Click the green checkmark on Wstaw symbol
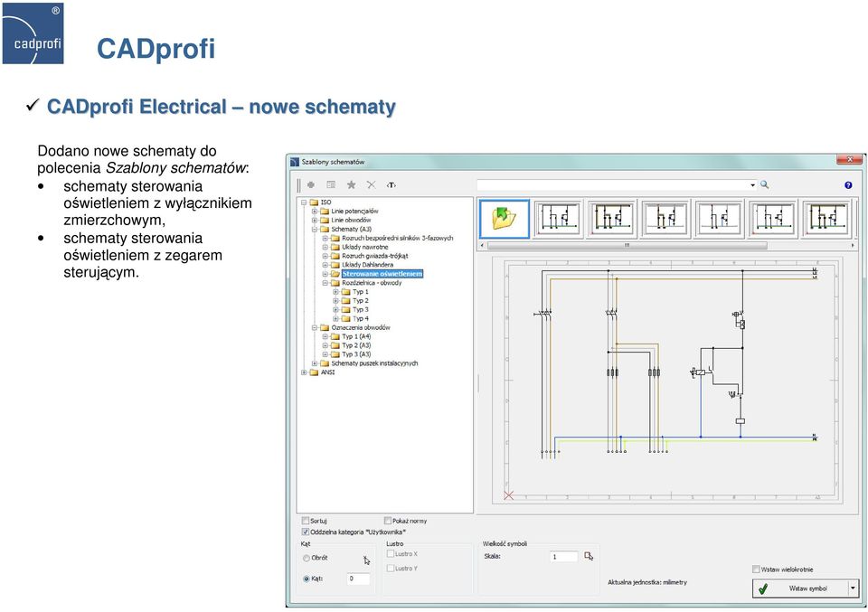The image size is (868, 612). pyautogui.click(x=763, y=588)
